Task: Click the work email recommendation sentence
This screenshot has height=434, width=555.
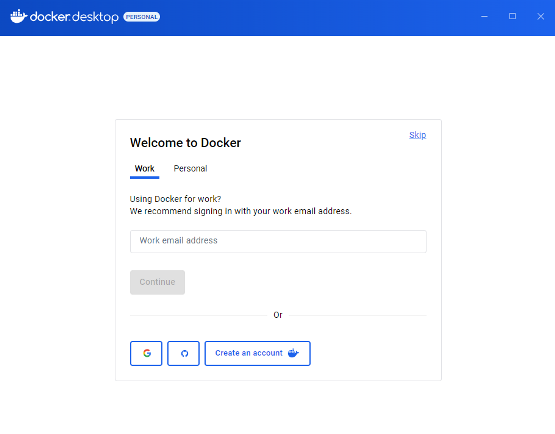Action: [241, 211]
